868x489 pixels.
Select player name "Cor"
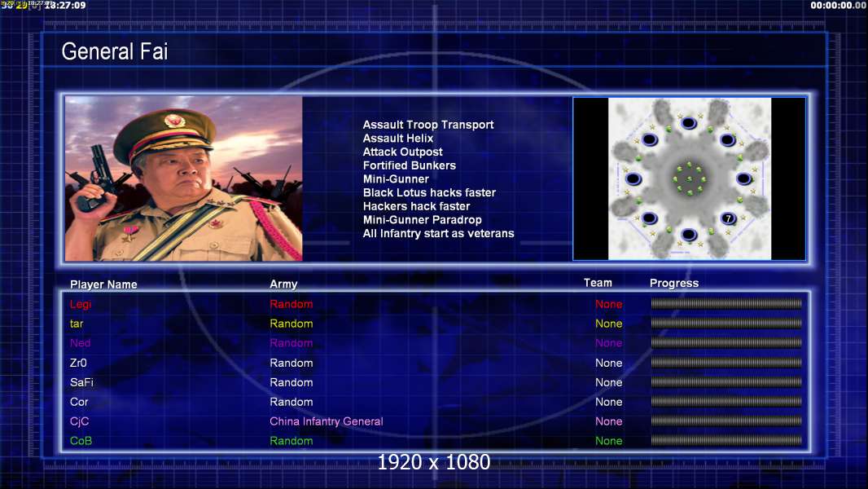pos(79,402)
